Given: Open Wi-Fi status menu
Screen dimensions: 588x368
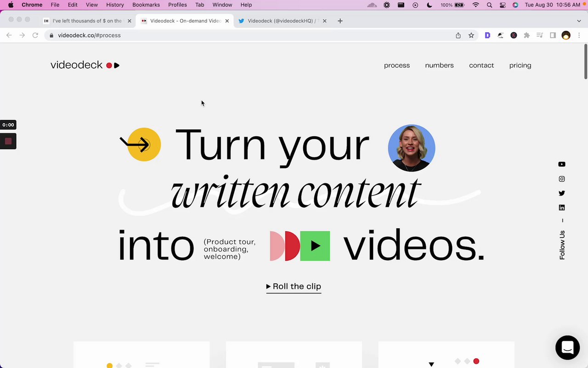Looking at the screenshot, I should 476,5.
